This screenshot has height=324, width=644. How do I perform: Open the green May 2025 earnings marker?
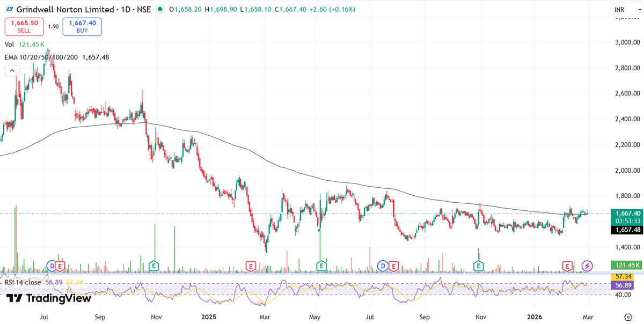pos(321,266)
